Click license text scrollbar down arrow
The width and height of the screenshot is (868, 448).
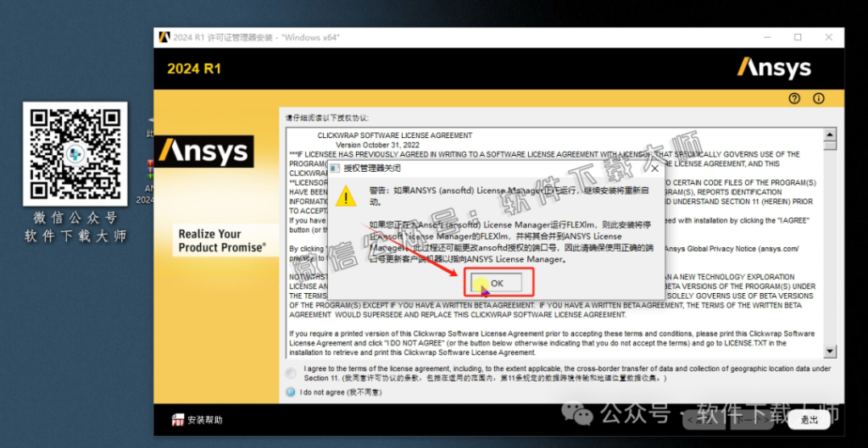tap(830, 351)
